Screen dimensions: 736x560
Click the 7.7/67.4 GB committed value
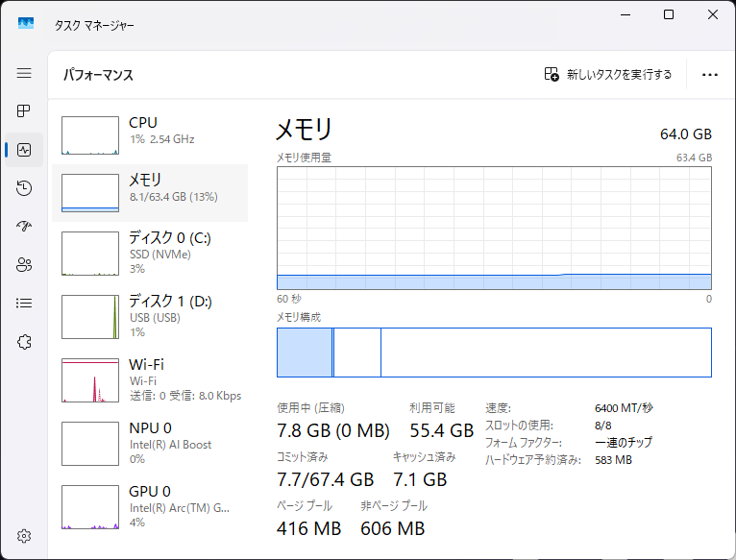pyautogui.click(x=326, y=479)
